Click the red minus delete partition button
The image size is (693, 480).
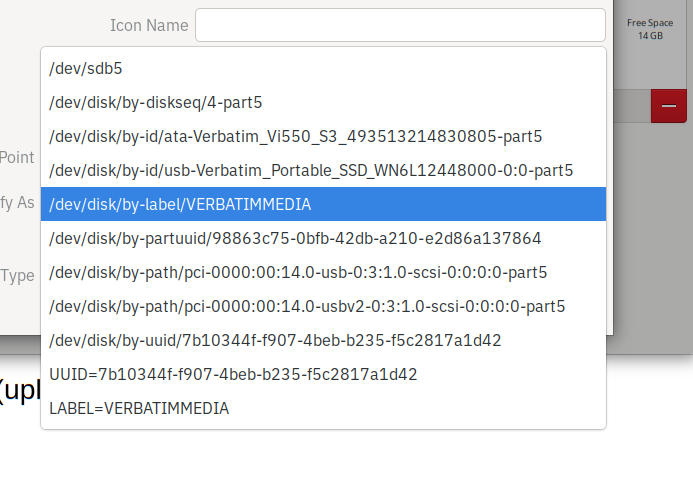coord(668,106)
